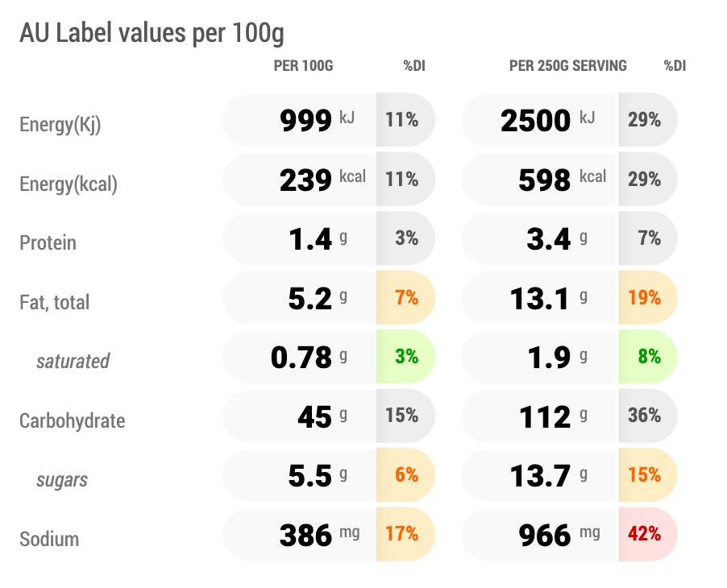Click the 'AU Label values per 100g' heading
Viewport: 727px width, 588px height.
(x=152, y=34)
